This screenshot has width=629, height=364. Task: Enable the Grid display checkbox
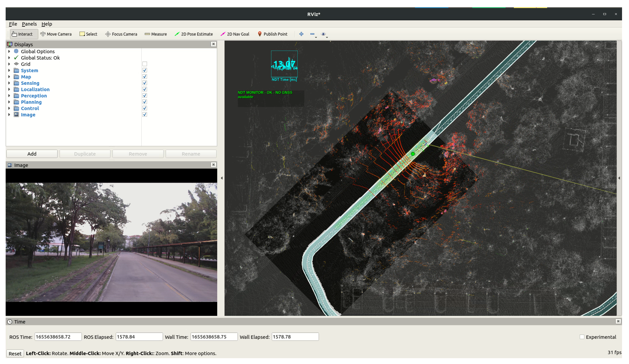click(x=145, y=64)
